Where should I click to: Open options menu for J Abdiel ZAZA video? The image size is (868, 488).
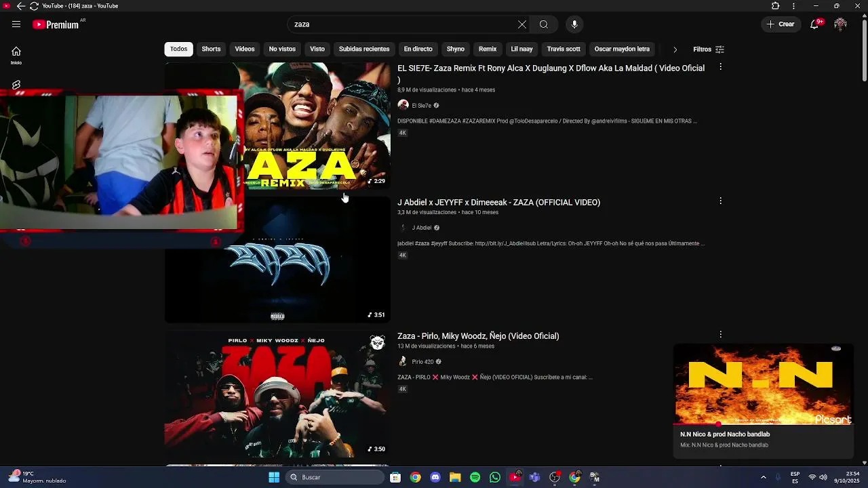coord(720,201)
